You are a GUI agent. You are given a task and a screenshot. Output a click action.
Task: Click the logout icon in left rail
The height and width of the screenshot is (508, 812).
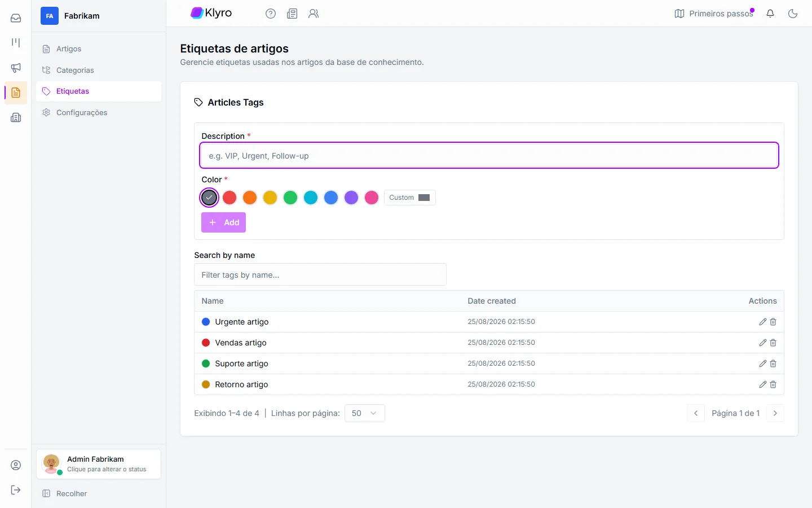(x=16, y=490)
